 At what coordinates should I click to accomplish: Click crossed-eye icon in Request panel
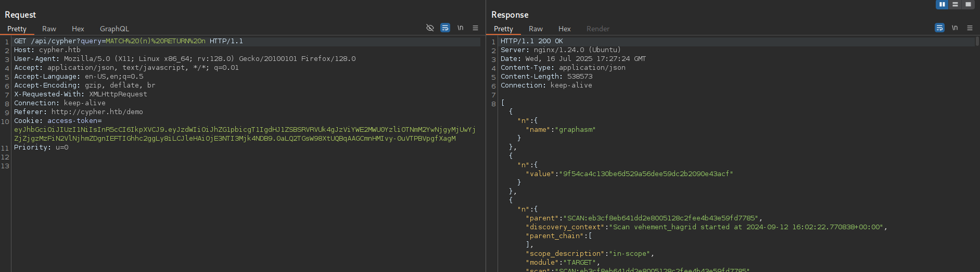point(430,28)
